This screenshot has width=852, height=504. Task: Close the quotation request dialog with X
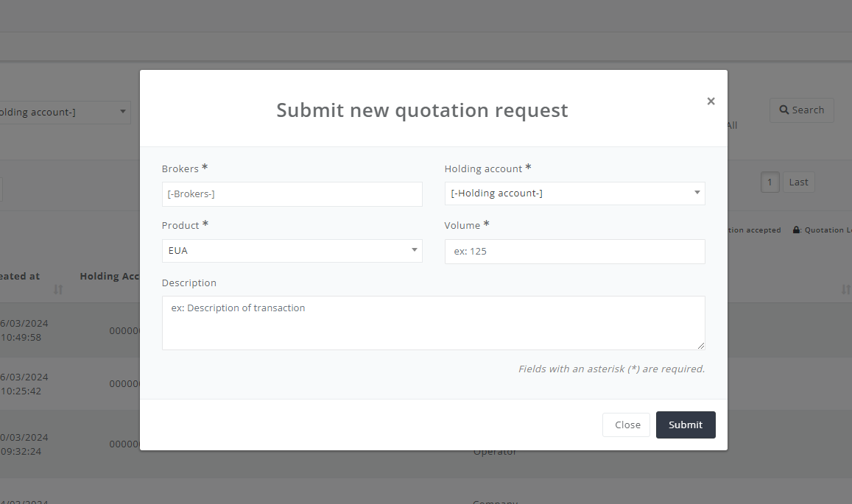[x=711, y=101]
